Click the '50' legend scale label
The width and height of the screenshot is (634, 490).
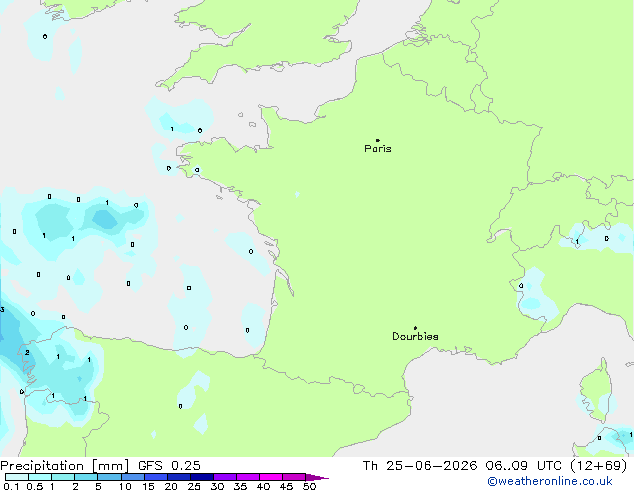point(309,486)
